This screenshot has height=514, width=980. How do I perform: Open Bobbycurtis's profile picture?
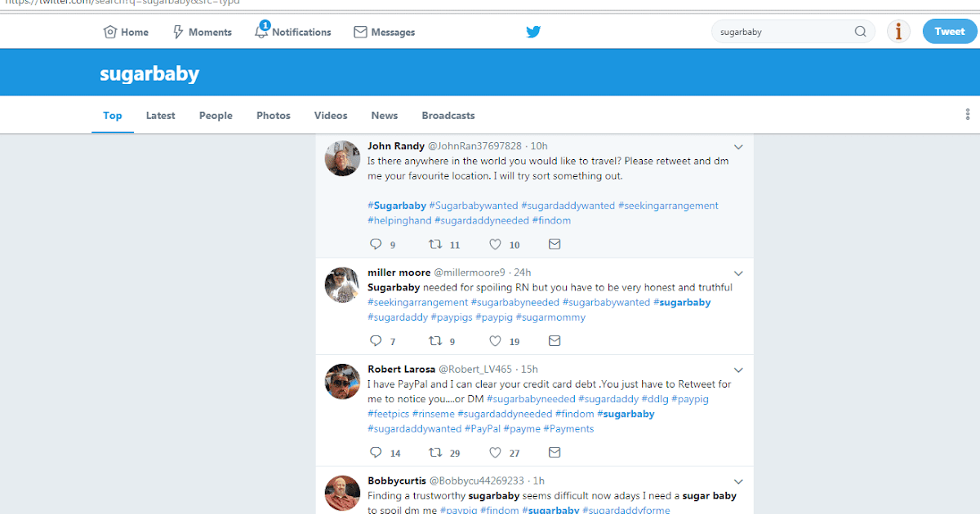click(342, 493)
